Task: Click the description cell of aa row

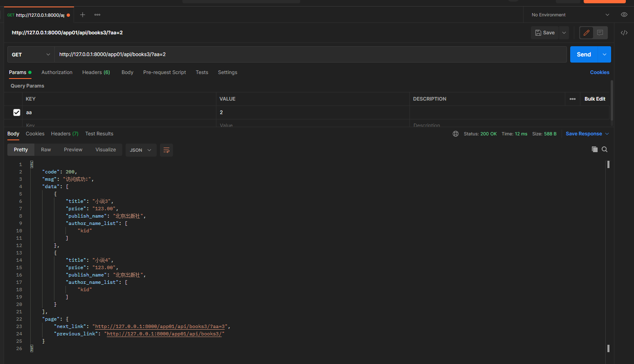Action: 509,112
